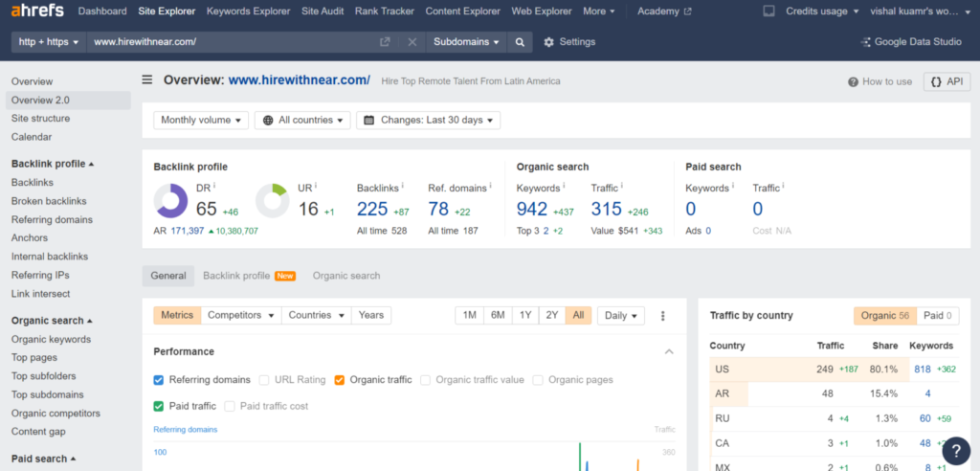The image size is (980, 471).
Task: Open Rank Tracker in top menu
Action: (x=385, y=11)
